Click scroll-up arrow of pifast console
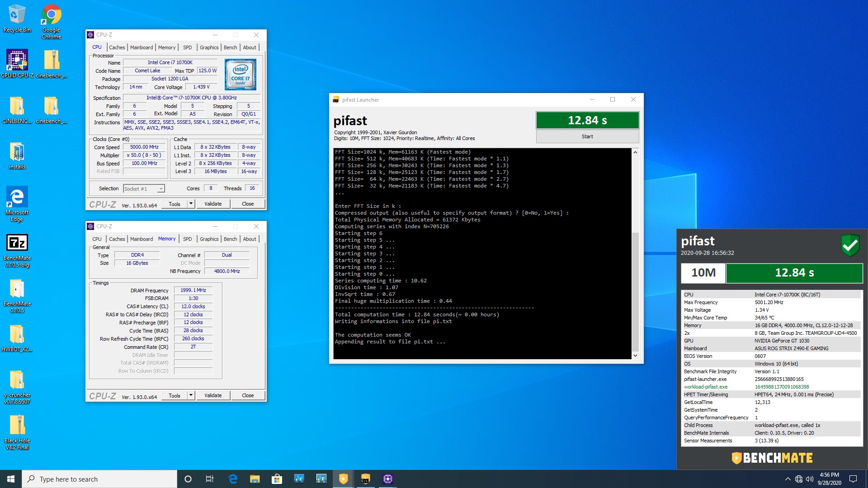The image size is (868, 488). click(635, 152)
